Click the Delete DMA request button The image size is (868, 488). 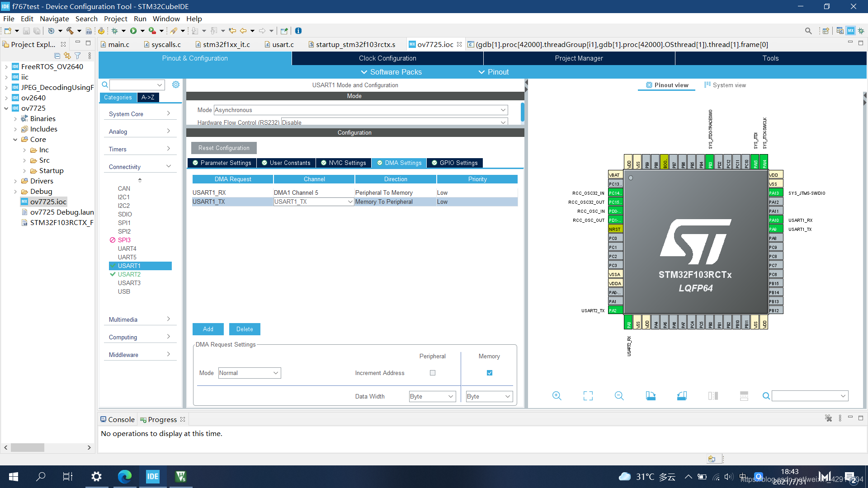tap(245, 329)
